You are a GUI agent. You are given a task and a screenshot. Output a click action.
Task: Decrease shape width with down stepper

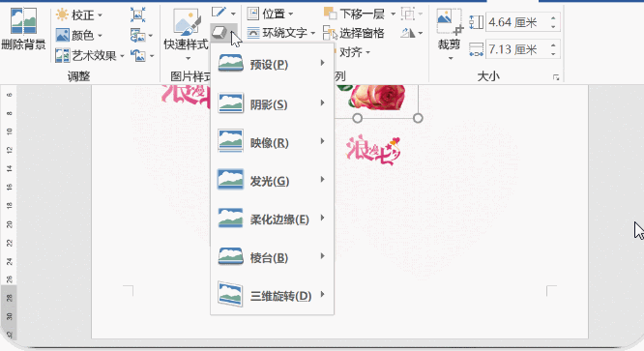[x=553, y=54]
